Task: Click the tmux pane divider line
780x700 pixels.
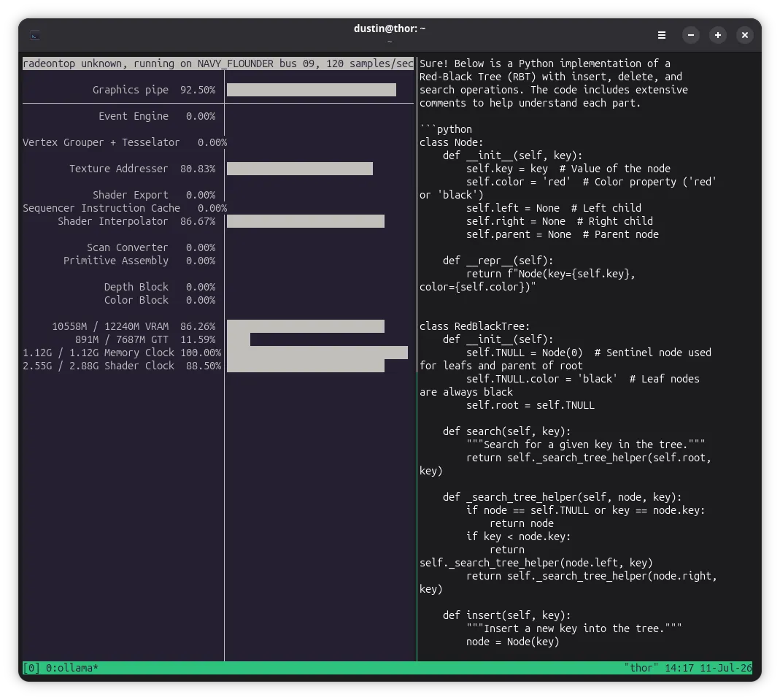Action: (417, 358)
